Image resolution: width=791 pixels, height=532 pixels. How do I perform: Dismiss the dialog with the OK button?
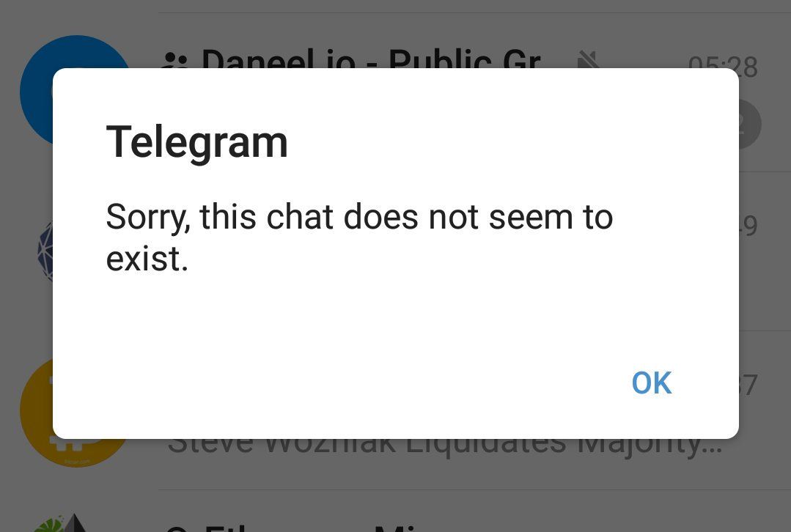(651, 383)
